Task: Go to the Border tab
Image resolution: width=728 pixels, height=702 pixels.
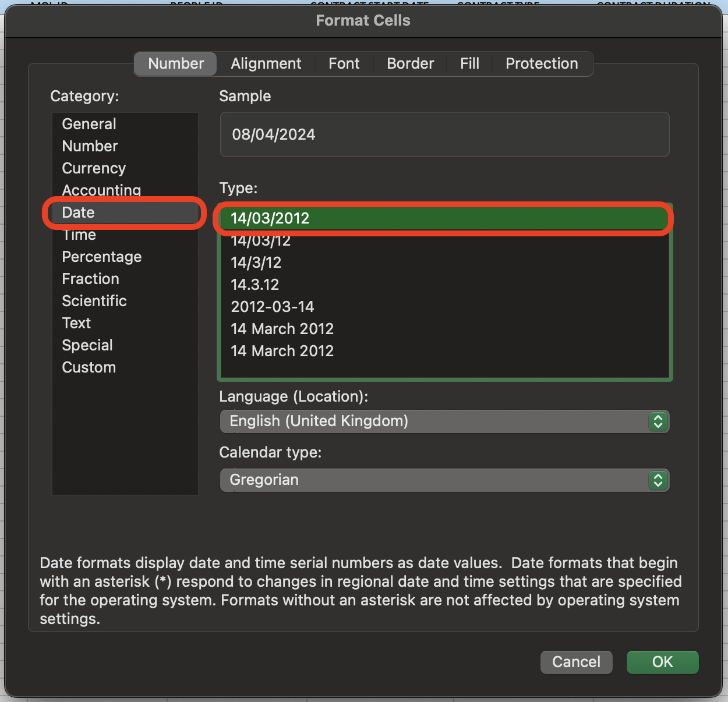Action: (x=410, y=63)
